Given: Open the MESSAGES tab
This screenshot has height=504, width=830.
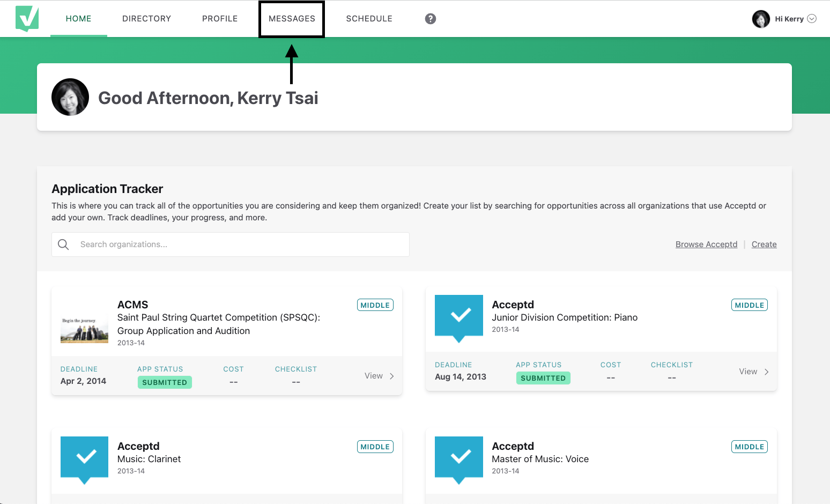Looking at the screenshot, I should click(292, 19).
